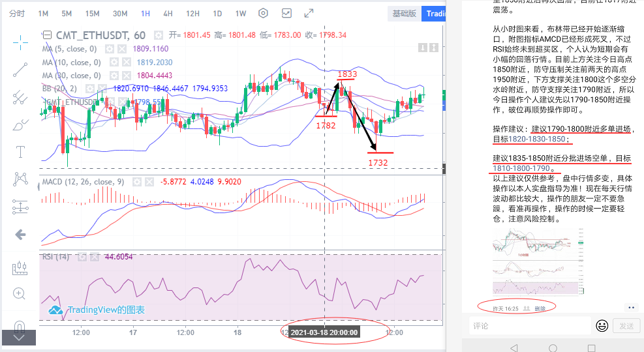
Task: Open MACD (12, 26, close, 9) settings
Action: pyautogui.click(x=137, y=182)
